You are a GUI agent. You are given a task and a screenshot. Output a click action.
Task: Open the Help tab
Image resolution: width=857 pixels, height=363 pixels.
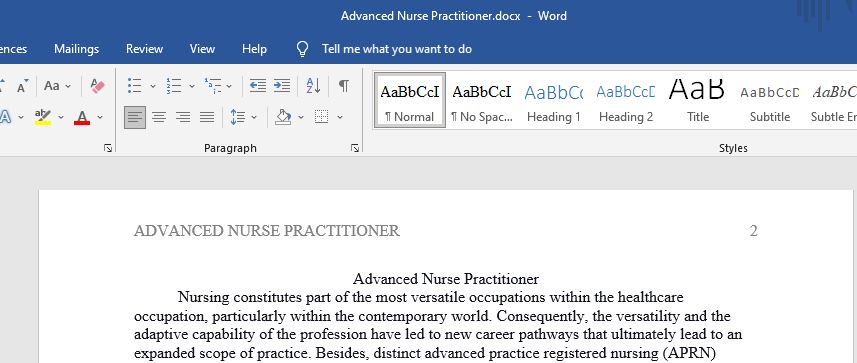point(254,49)
